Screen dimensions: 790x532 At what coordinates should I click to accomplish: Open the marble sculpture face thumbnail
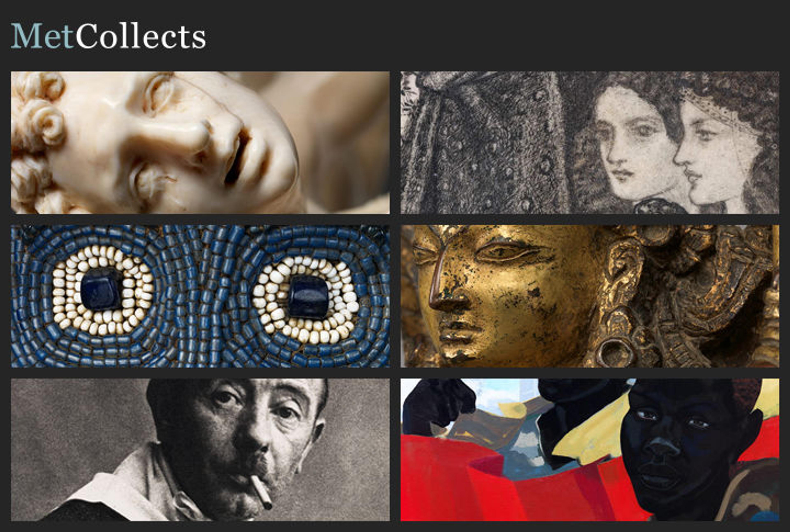point(200,143)
